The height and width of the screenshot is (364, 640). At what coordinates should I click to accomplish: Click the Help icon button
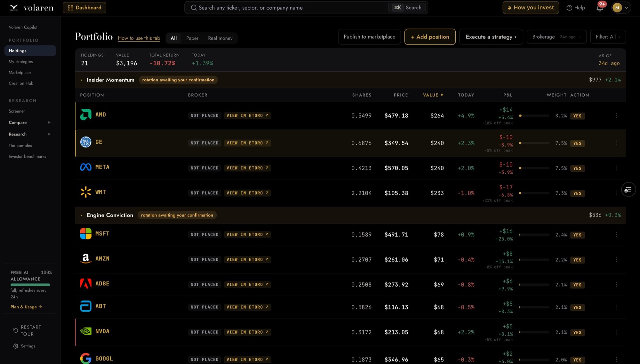click(x=576, y=8)
